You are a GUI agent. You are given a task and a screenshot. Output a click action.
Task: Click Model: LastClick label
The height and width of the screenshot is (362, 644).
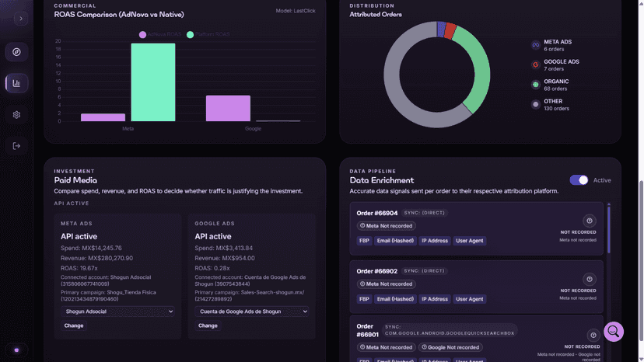[296, 11]
